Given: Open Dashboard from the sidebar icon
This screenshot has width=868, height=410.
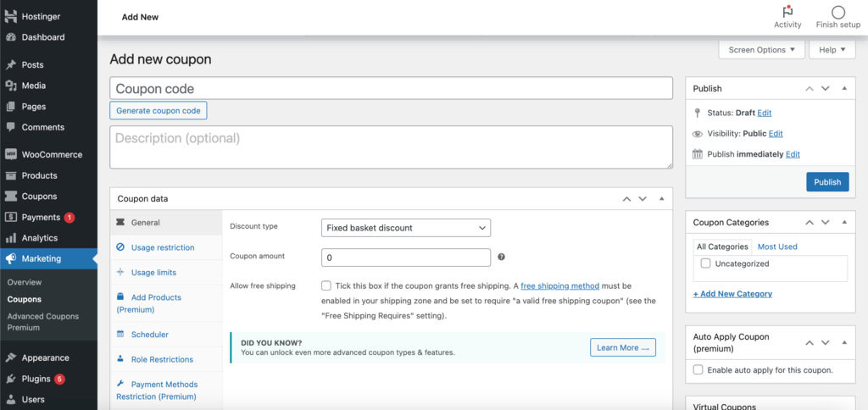Looking at the screenshot, I should click(10, 37).
